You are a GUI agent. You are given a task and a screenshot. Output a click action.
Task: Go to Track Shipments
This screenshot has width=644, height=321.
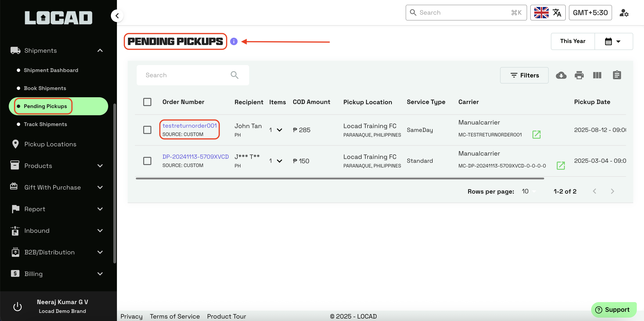pyautogui.click(x=45, y=124)
